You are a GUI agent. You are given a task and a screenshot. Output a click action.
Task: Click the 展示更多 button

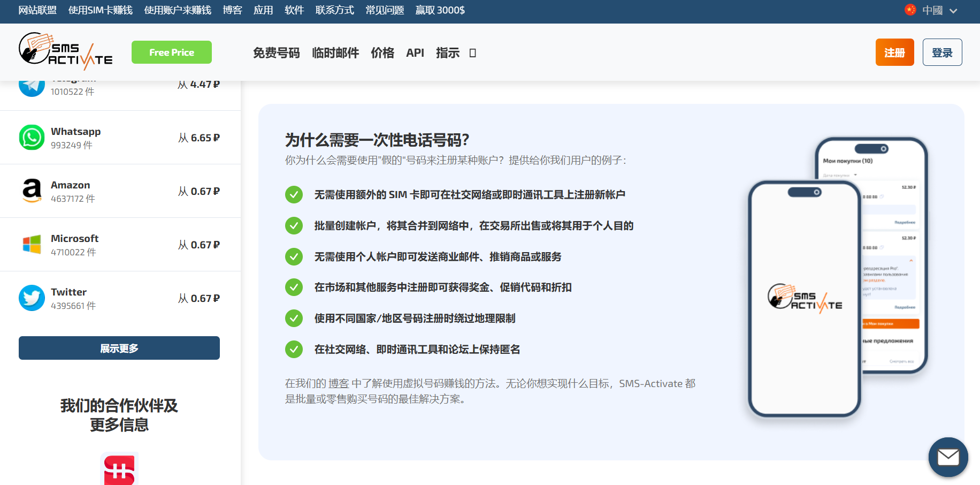tap(119, 348)
